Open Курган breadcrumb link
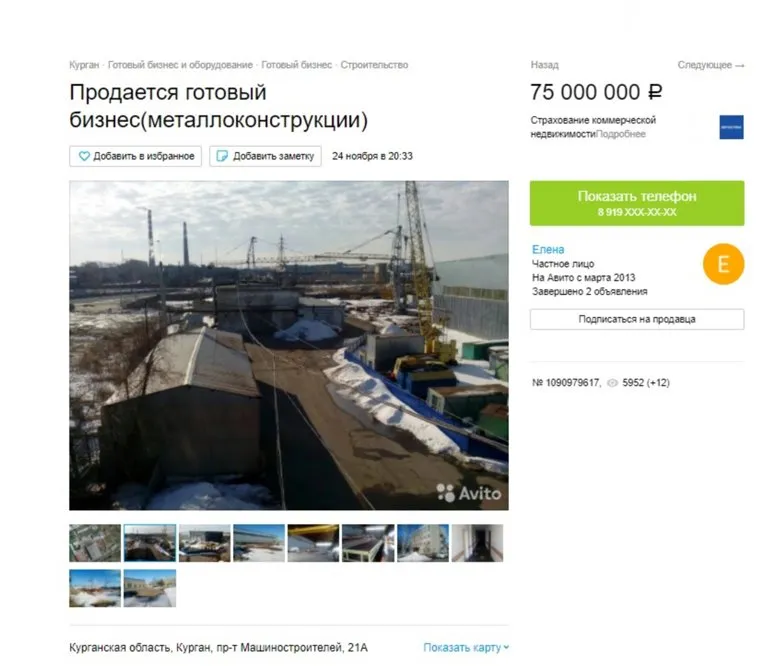Image resolution: width=760 pixels, height=666 pixels. (x=84, y=65)
